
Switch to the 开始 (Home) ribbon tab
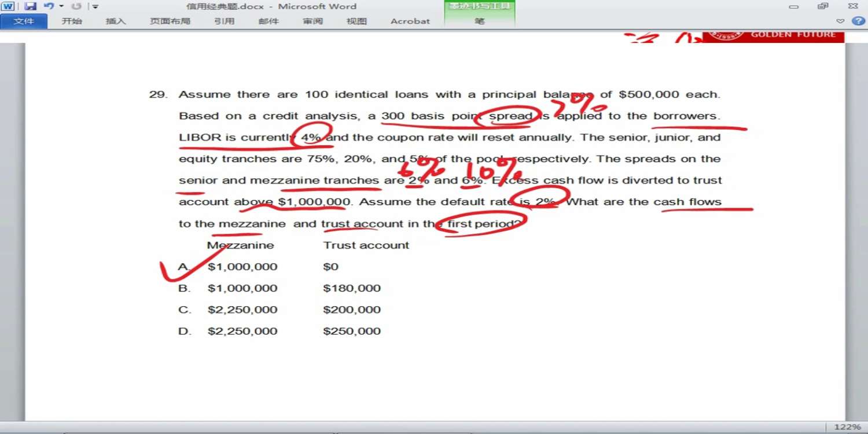[72, 21]
